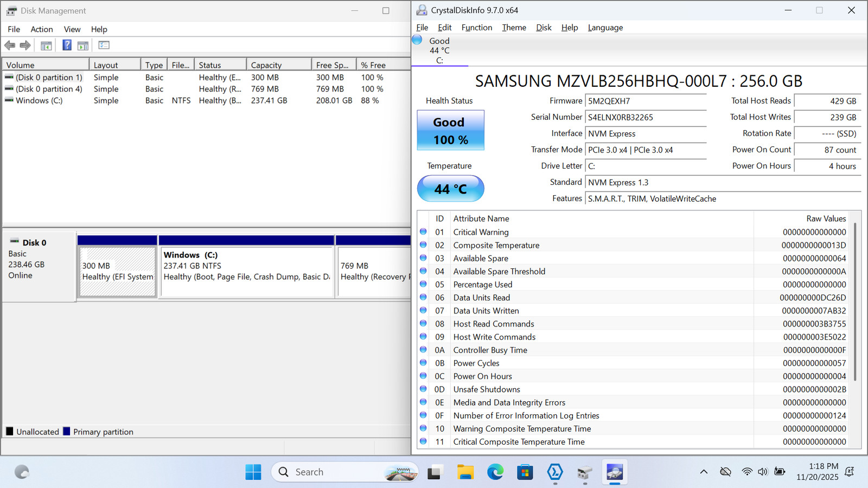This screenshot has width=868, height=488.
Task: Sort by % Free column header
Action: tap(383, 65)
